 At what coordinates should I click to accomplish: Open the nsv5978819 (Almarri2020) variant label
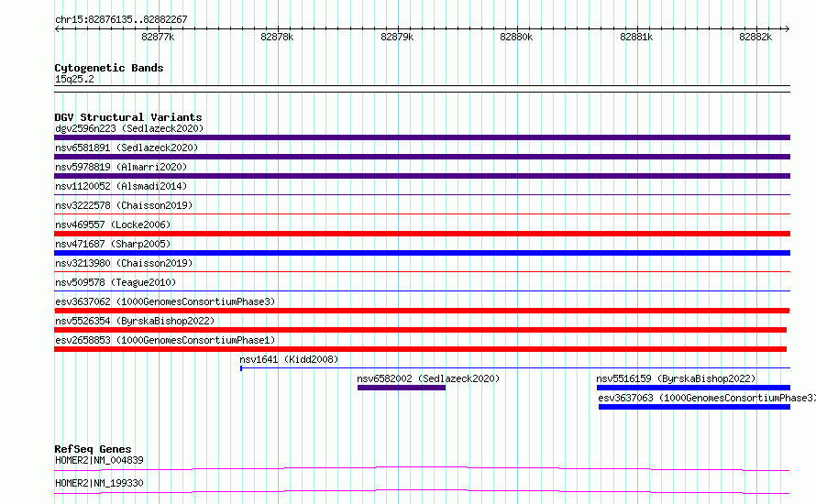pyautogui.click(x=121, y=167)
